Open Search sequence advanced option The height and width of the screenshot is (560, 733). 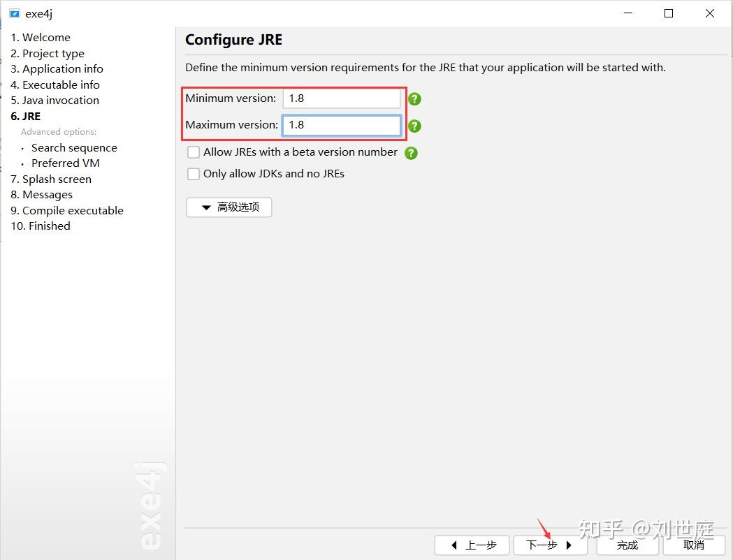(74, 148)
